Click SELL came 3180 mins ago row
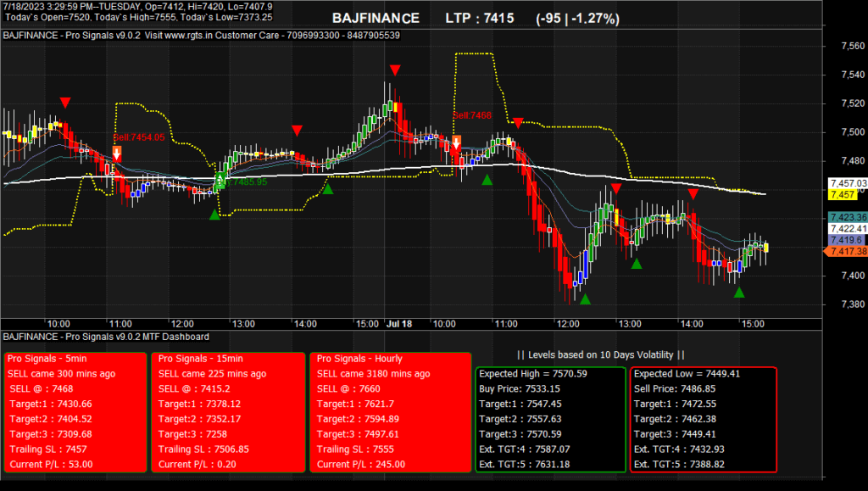868x491 pixels. 373,374
